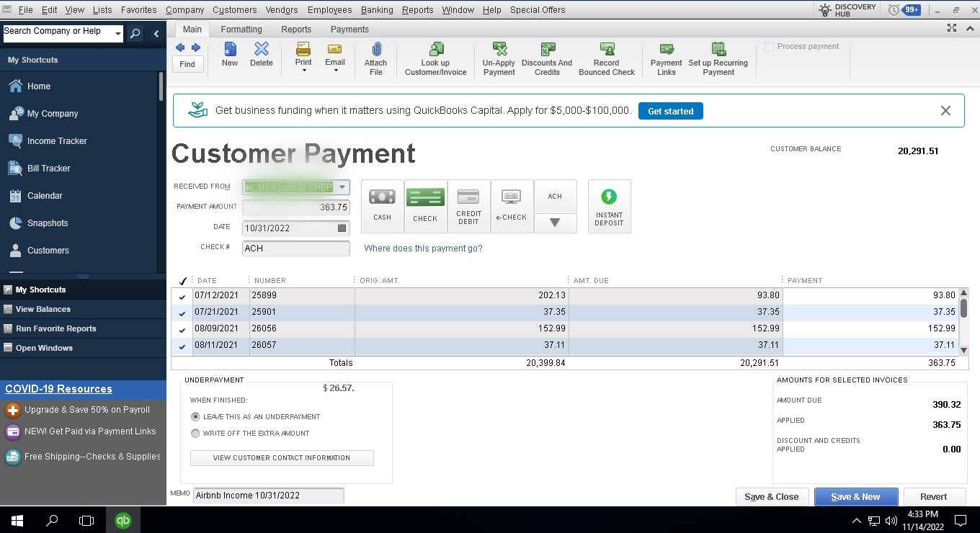Toggle checkmark for invoice 25901
This screenshot has width=980, height=533.
pos(182,313)
